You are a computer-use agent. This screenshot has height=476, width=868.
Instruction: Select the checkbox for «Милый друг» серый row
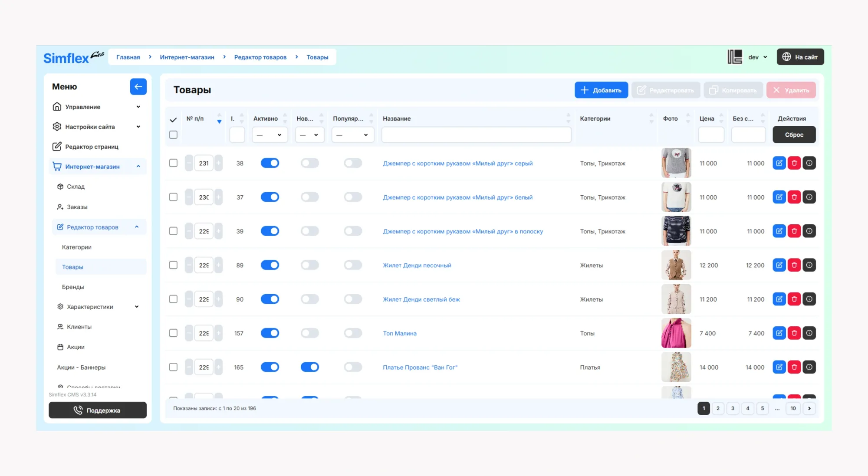173,163
